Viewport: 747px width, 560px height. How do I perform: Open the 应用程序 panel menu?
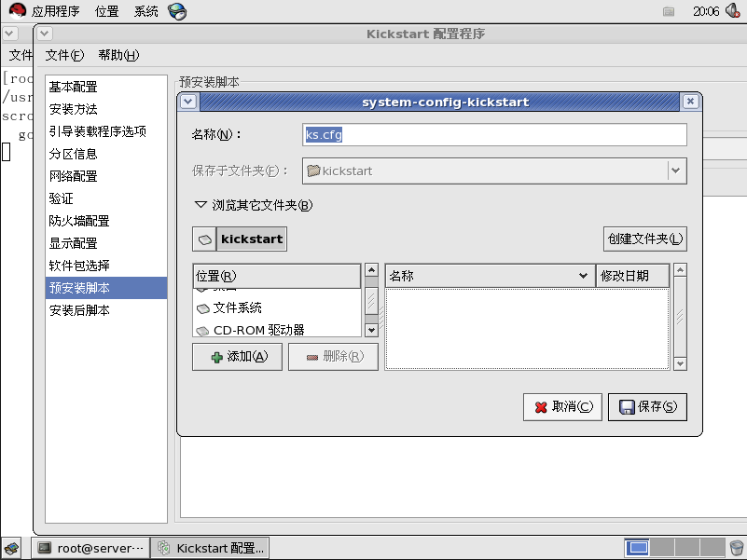point(55,11)
